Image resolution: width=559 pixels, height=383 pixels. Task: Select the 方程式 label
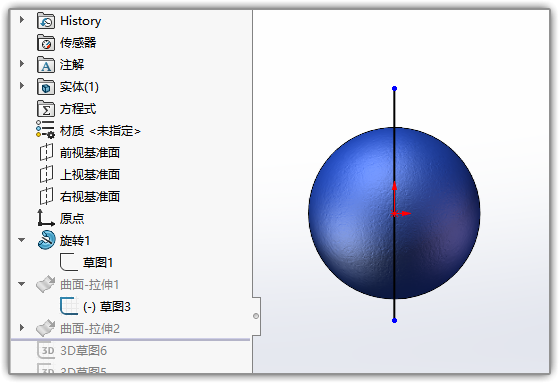(x=78, y=109)
